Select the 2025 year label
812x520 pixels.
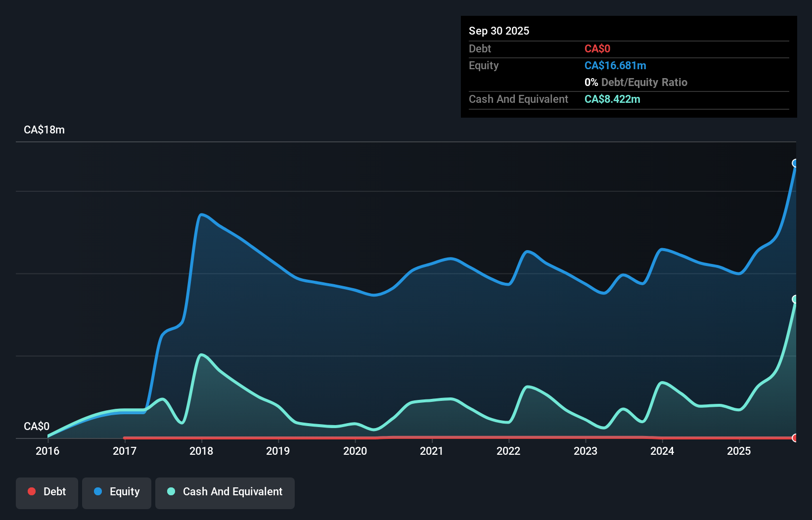tap(739, 451)
